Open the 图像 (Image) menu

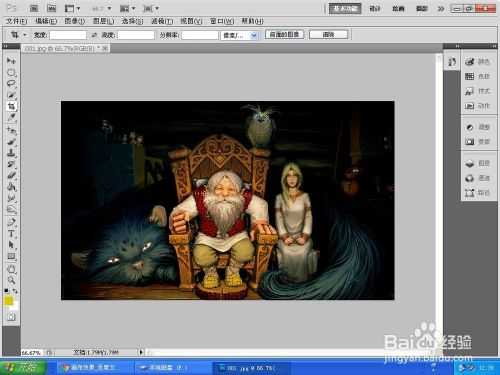75,21
